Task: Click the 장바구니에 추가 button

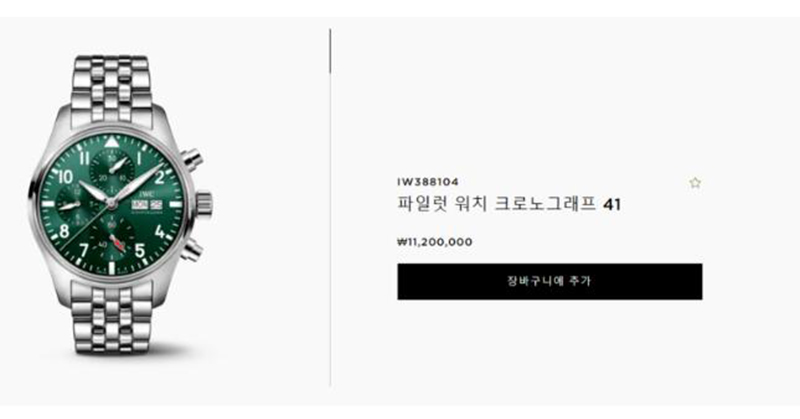Action: pos(549,281)
